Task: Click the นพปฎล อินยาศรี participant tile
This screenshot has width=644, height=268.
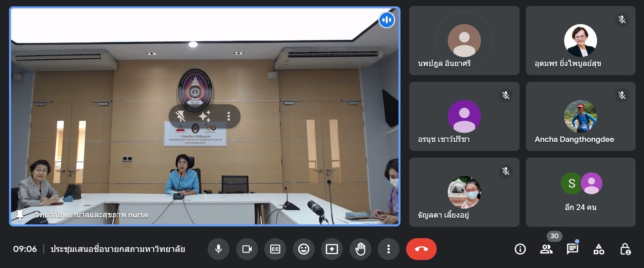Action: (x=464, y=41)
